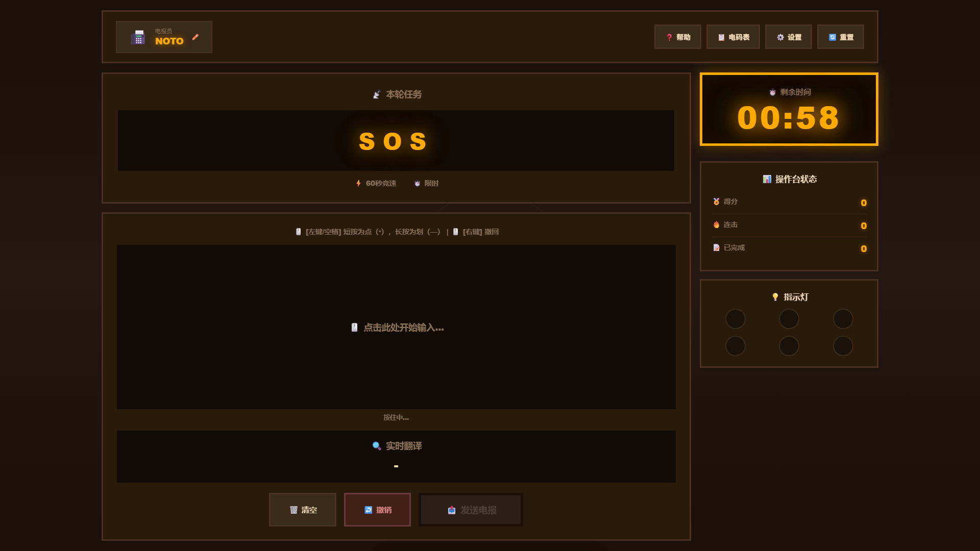
Task: Click the top-right indicator lamp
Action: click(x=843, y=319)
